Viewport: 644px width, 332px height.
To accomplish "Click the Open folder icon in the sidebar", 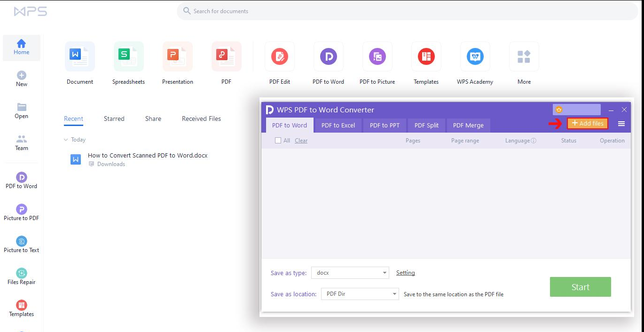I will (22, 107).
